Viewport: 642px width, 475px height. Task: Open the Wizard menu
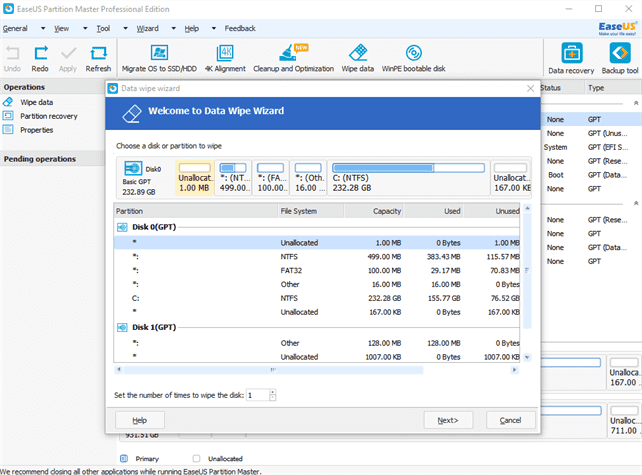tap(147, 29)
